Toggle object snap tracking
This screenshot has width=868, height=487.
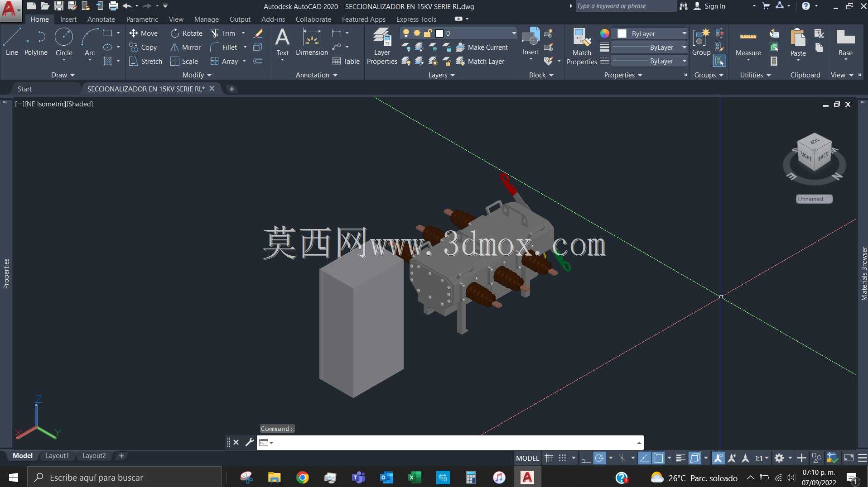pyautogui.click(x=644, y=458)
